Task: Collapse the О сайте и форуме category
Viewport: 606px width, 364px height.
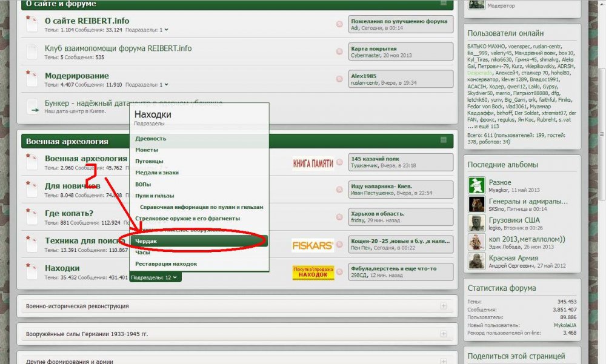Action: pos(444,4)
